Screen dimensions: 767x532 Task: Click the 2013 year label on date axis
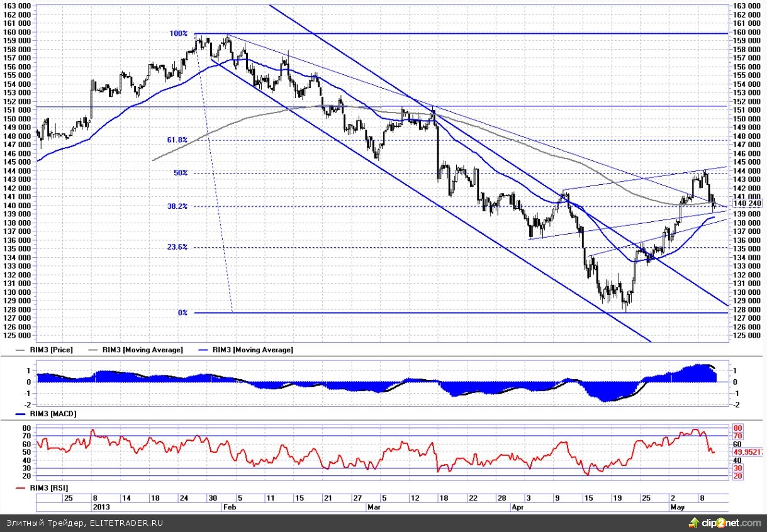click(x=101, y=506)
